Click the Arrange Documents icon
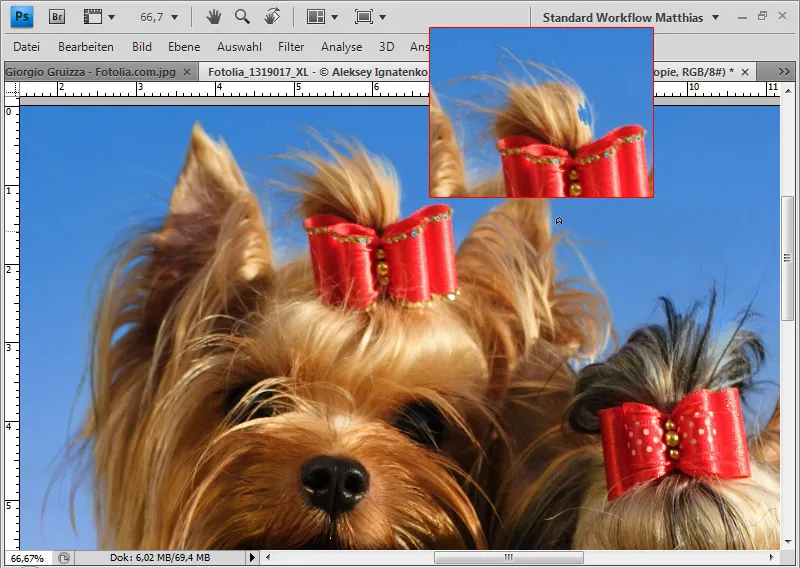 (x=316, y=17)
